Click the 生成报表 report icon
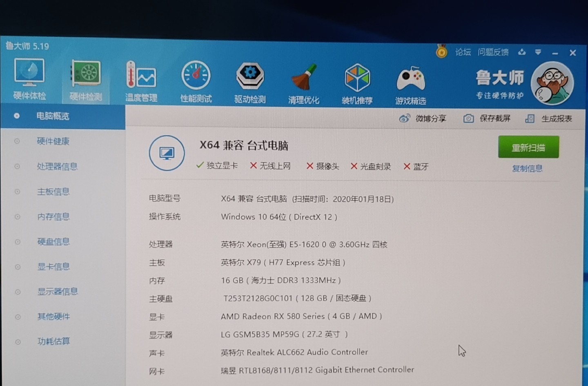The width and height of the screenshot is (588, 386). point(530,118)
